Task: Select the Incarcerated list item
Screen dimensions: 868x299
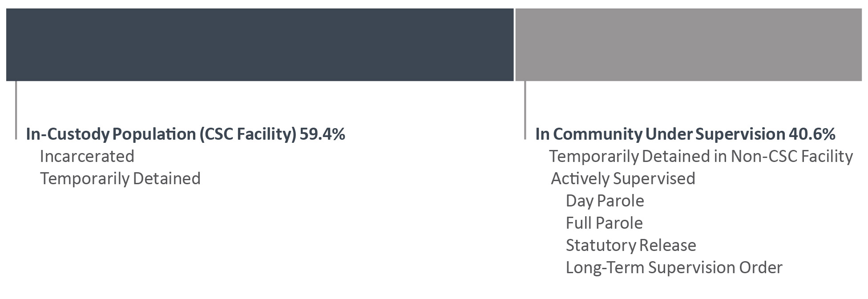Action: 87,156
